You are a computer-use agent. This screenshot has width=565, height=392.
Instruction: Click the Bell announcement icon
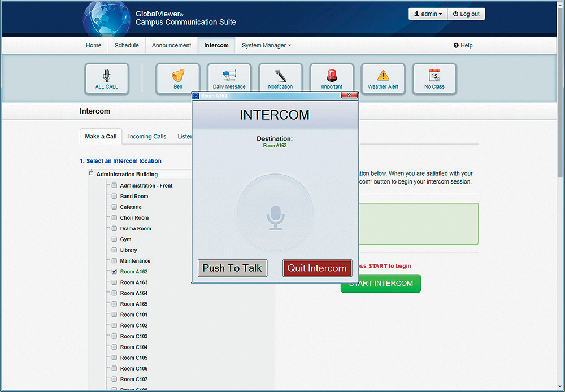click(177, 74)
